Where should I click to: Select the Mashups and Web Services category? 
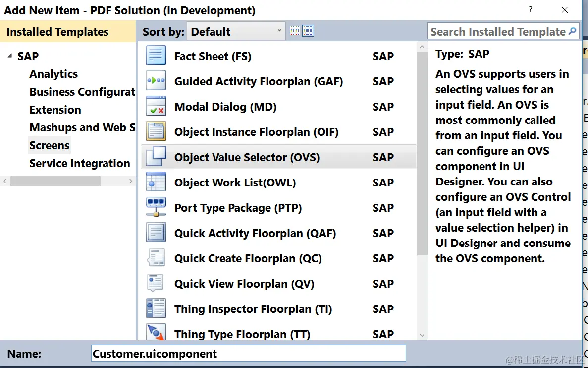tap(82, 127)
